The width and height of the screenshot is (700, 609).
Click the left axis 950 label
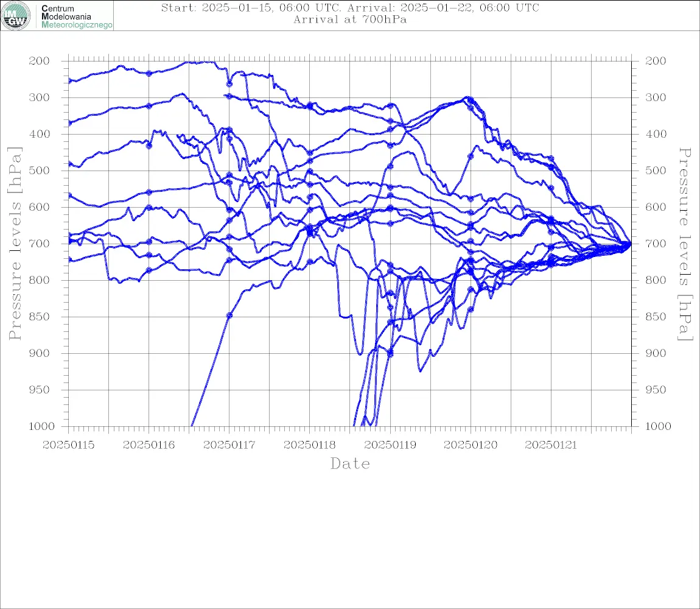coord(40,390)
